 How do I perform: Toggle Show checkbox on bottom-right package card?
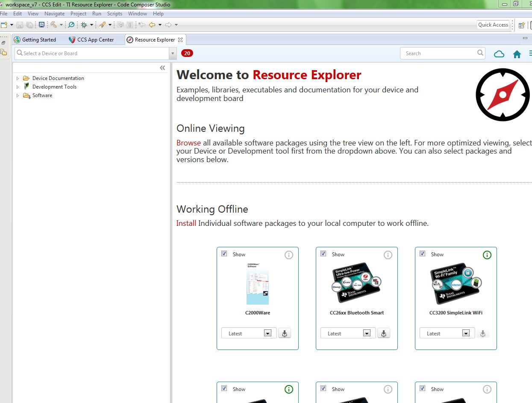click(x=422, y=388)
